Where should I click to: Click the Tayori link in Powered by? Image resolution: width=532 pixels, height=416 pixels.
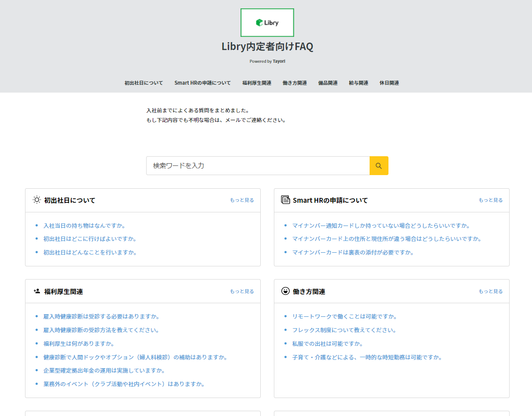(x=279, y=61)
